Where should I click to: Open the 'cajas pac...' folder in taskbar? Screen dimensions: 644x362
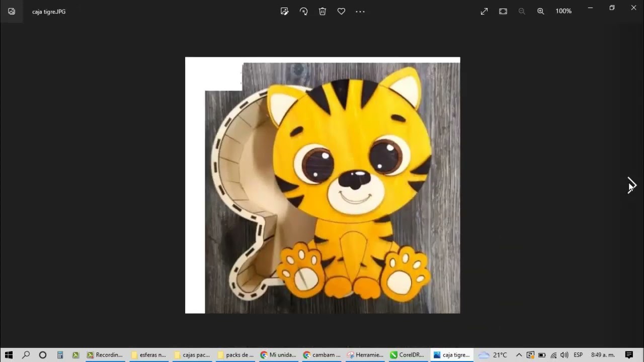[x=192, y=355]
